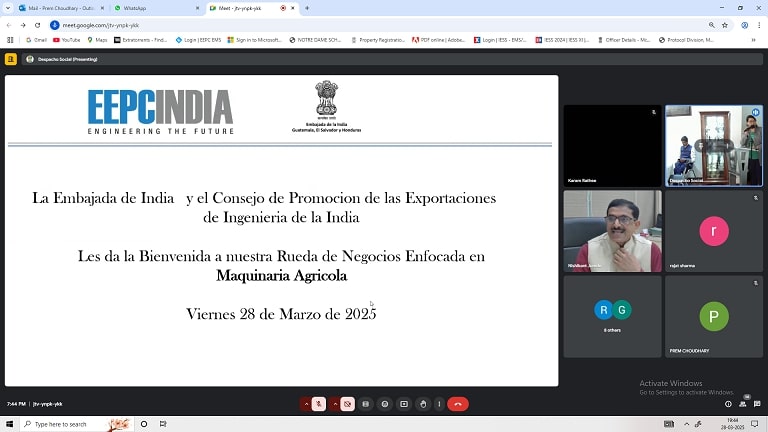Open Windows notification center
Screen dimensions: 768x432
pyautogui.click(x=755, y=424)
